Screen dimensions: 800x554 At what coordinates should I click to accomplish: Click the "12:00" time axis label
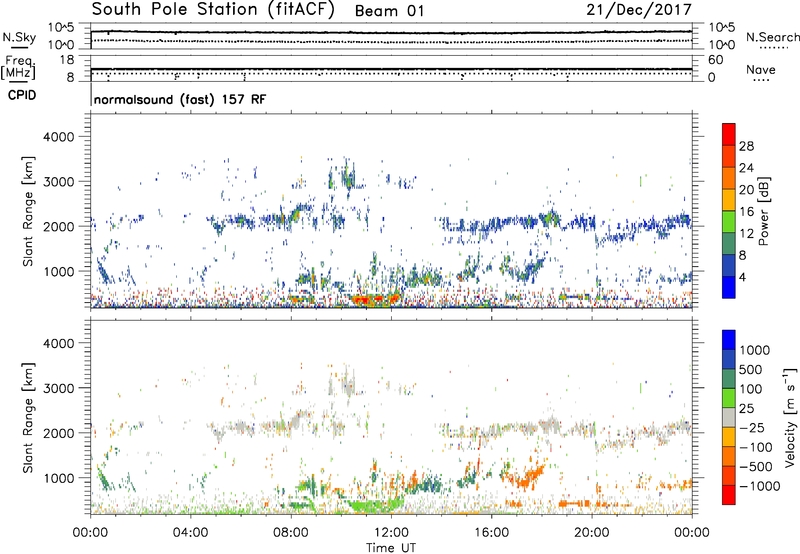point(391,533)
